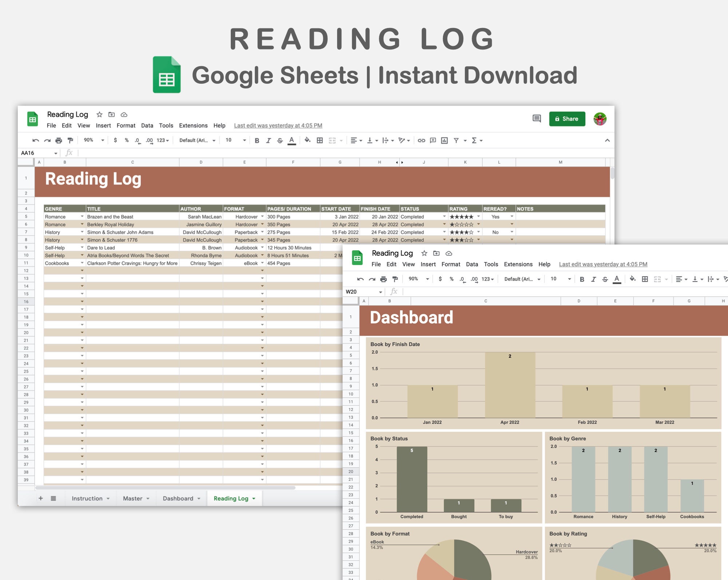
Task: Star the Reading Log spreadsheet
Action: tap(99, 115)
